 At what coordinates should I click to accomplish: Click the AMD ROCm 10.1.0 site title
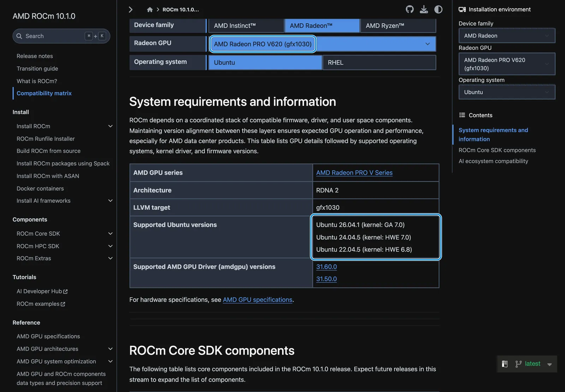point(44,16)
